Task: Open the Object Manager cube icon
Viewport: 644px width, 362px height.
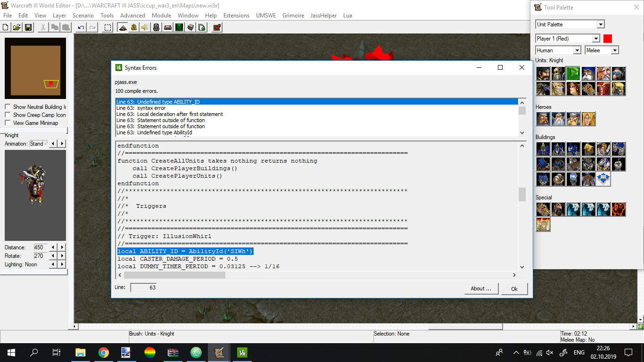Action: (190, 27)
